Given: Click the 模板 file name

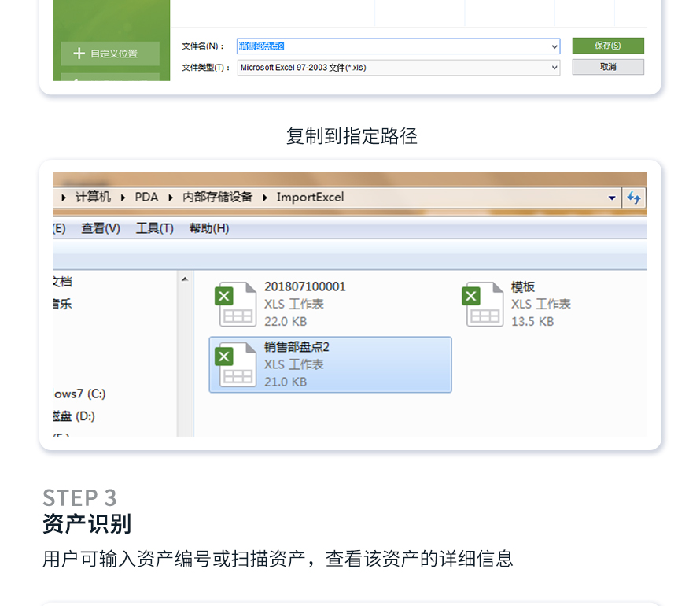Looking at the screenshot, I should pos(523,286).
